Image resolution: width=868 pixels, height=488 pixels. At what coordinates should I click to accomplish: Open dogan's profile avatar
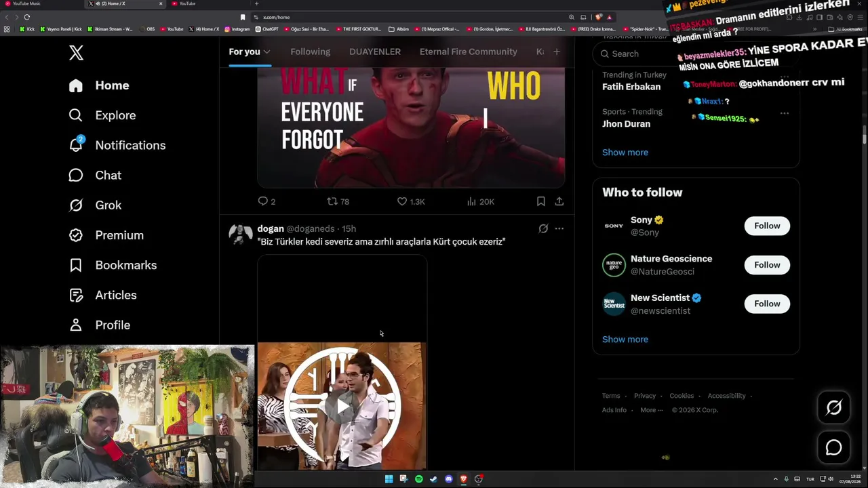tap(241, 235)
